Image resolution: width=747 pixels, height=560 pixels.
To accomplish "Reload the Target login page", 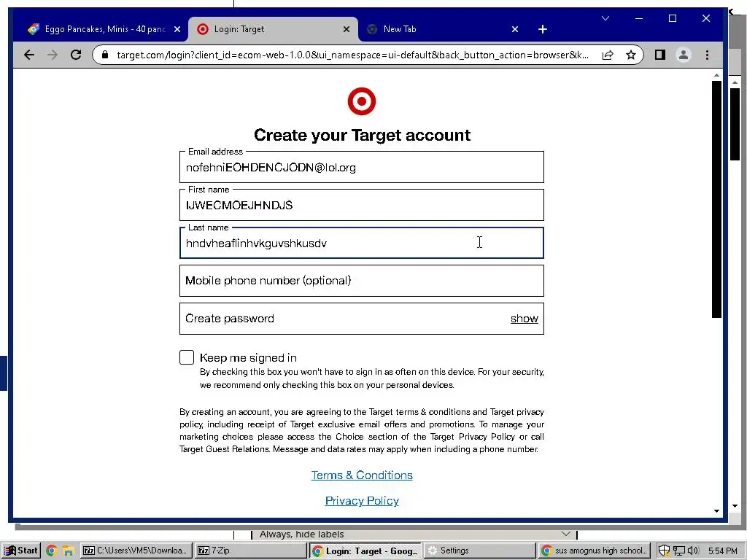I will click(x=76, y=55).
